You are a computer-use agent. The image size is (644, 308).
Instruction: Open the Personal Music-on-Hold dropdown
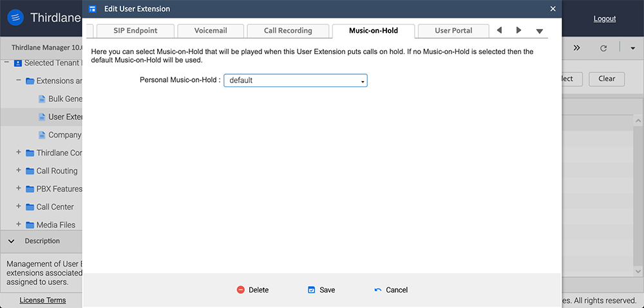click(x=296, y=81)
